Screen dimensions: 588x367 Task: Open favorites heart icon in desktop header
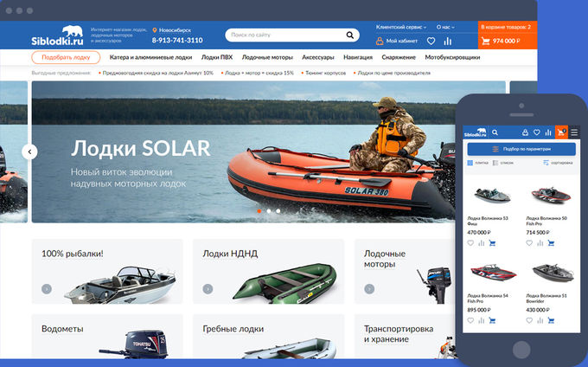click(x=431, y=41)
